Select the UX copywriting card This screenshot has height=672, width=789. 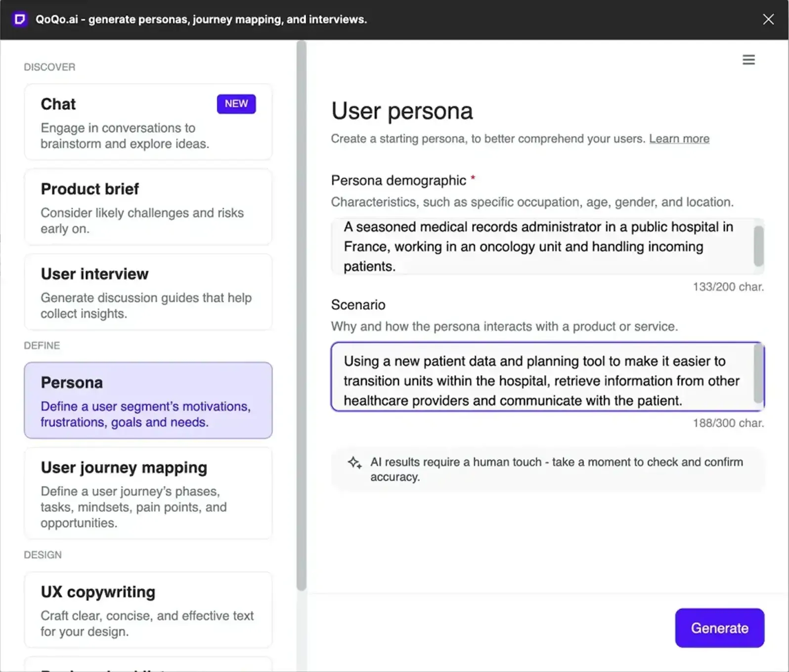point(148,610)
